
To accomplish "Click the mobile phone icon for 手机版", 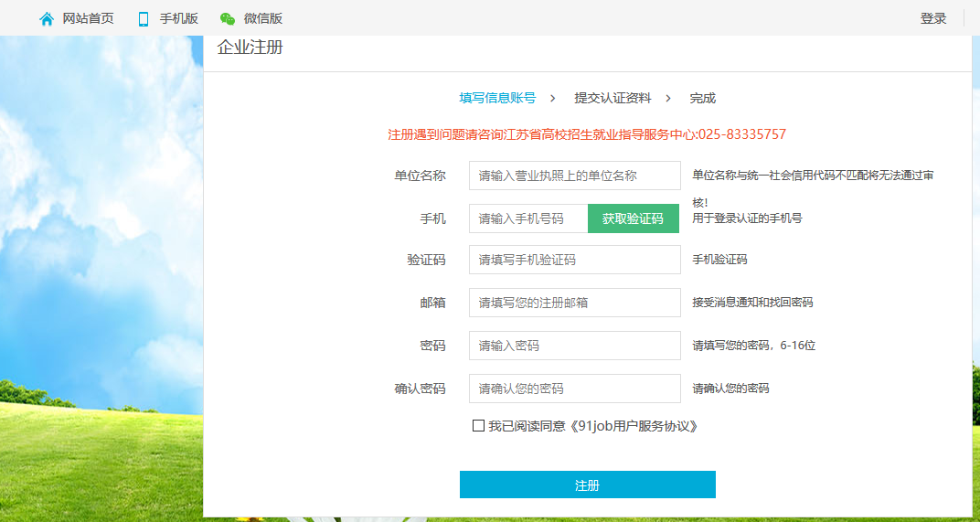I will (x=143, y=18).
